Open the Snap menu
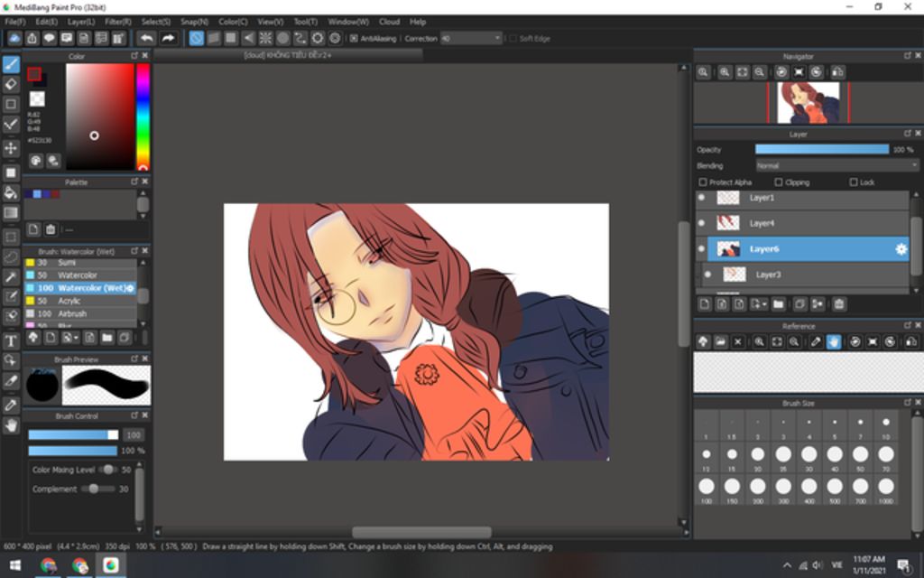924x578 pixels. [195, 22]
